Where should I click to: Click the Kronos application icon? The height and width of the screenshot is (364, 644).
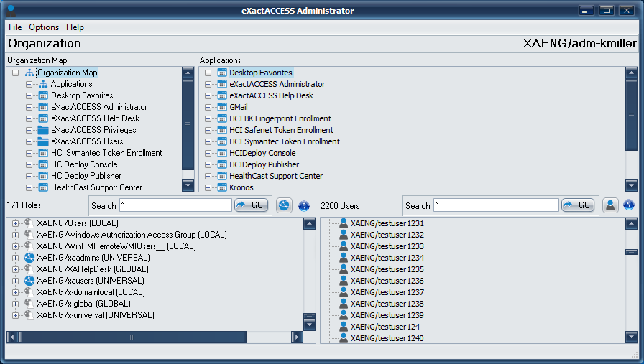[x=222, y=187]
